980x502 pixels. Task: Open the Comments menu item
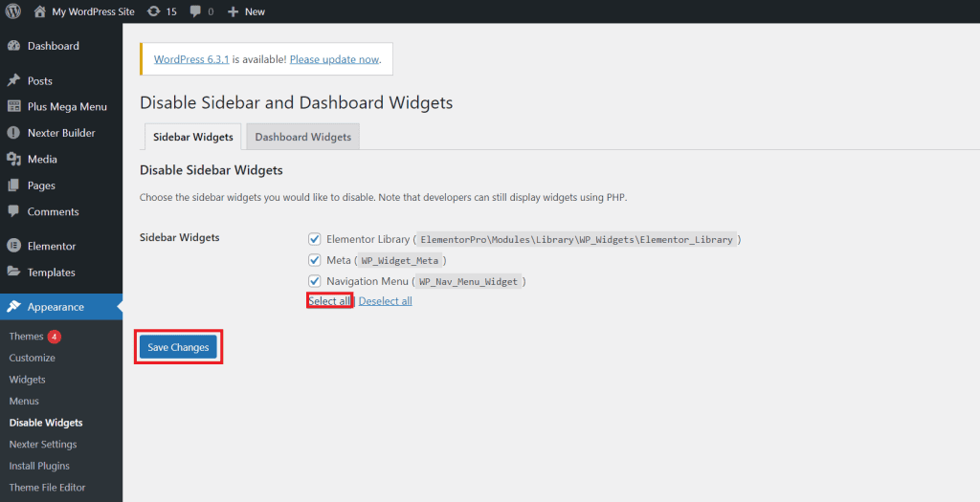[x=61, y=211]
